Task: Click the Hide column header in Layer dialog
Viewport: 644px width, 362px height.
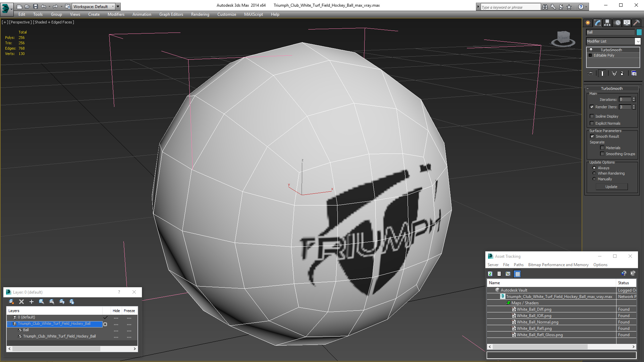Action: pos(116,311)
